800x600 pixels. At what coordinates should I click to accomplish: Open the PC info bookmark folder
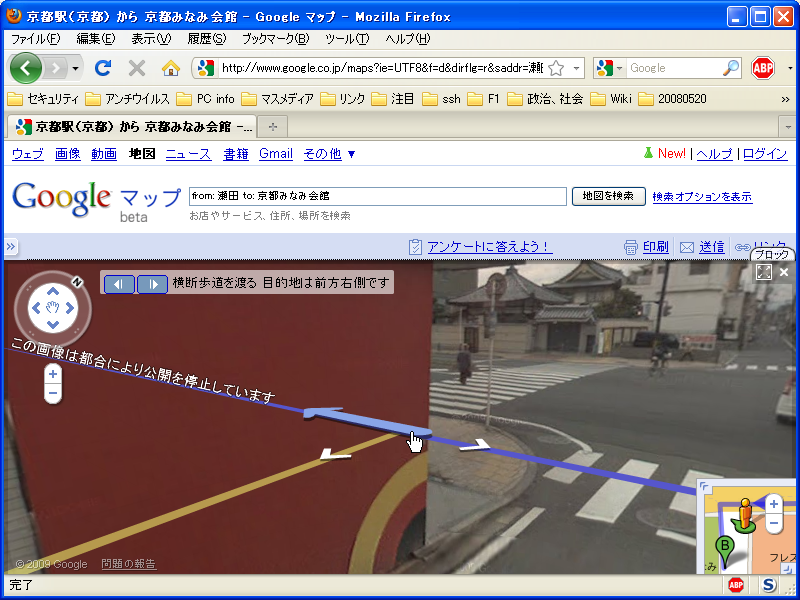tap(205, 99)
